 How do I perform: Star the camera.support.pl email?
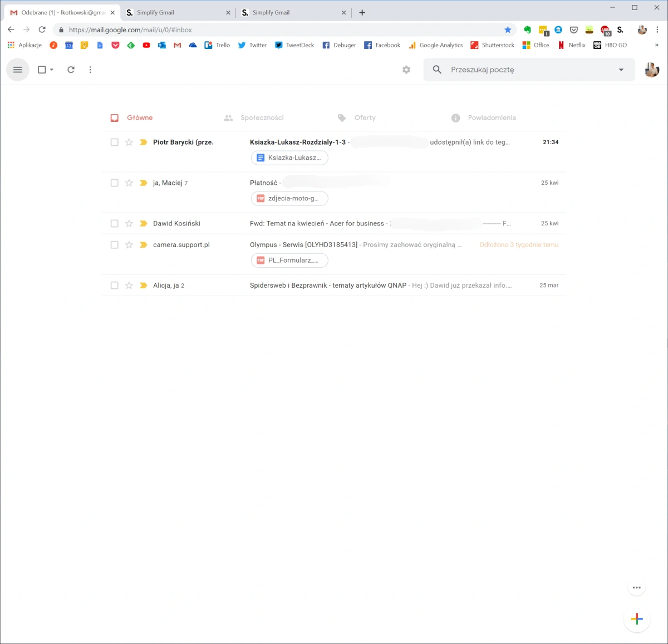(129, 244)
